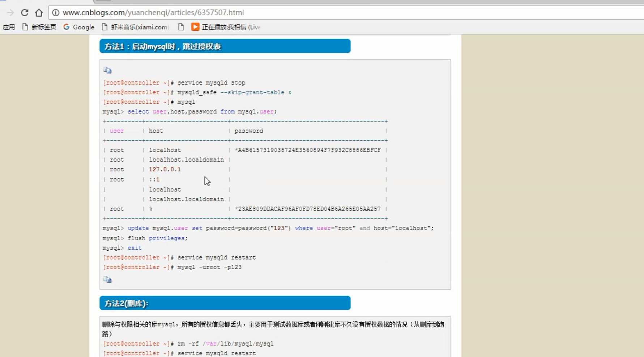Open the 虾米音乐(xiami.com) bookmark
Screen dimensions: 644x357
[x=136, y=27]
